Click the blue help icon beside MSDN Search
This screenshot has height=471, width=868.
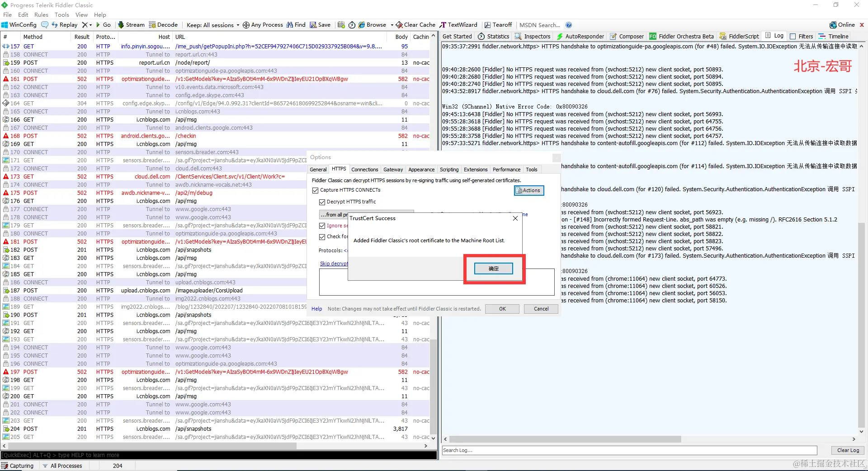[569, 25]
